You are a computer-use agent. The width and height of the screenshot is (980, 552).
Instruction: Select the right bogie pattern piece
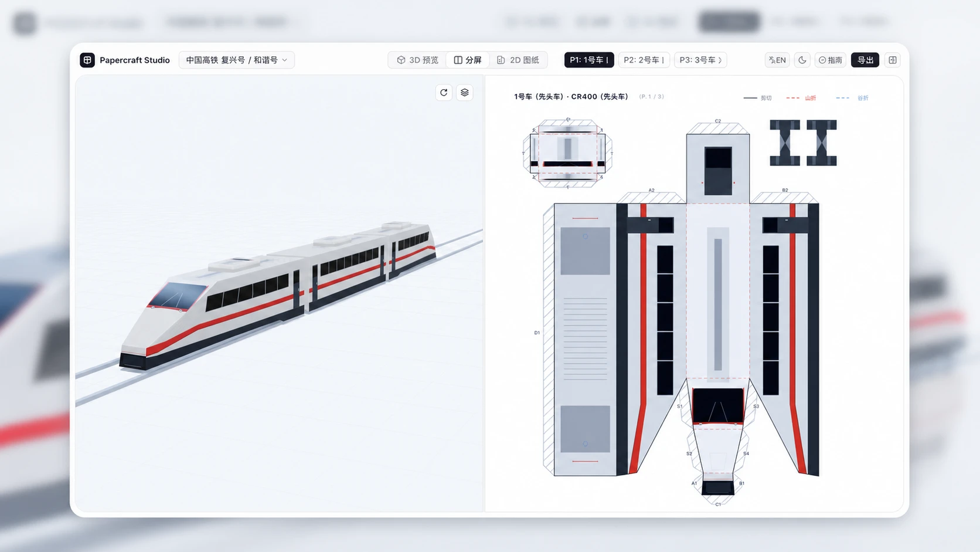[x=821, y=143]
